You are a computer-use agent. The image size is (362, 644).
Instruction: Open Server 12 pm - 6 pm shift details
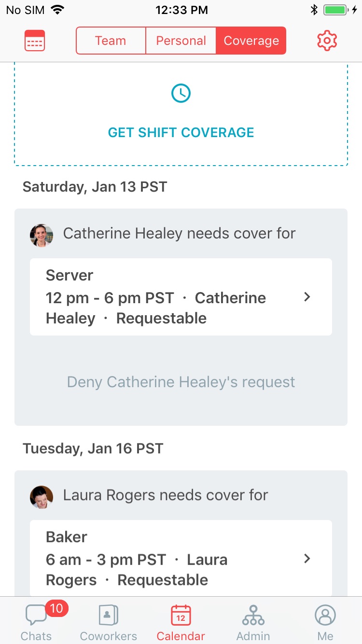coord(181,297)
